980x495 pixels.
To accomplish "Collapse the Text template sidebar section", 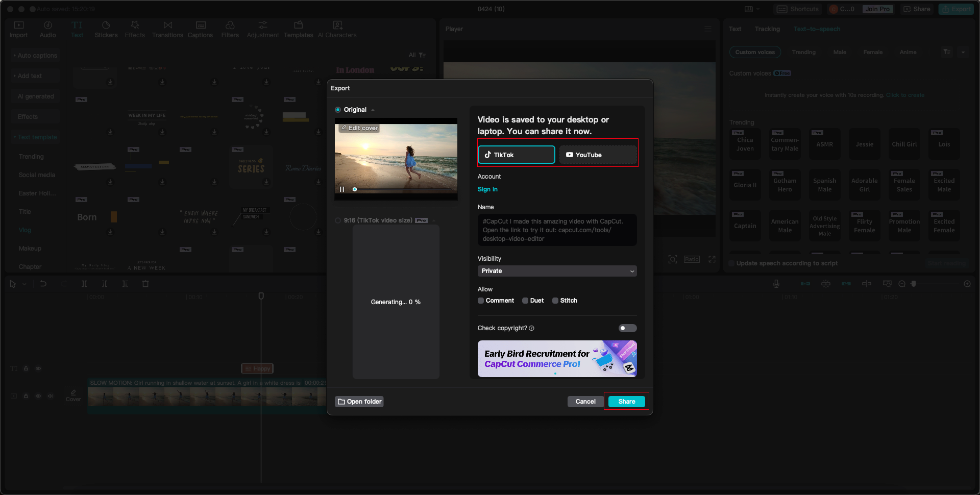I will pos(36,137).
